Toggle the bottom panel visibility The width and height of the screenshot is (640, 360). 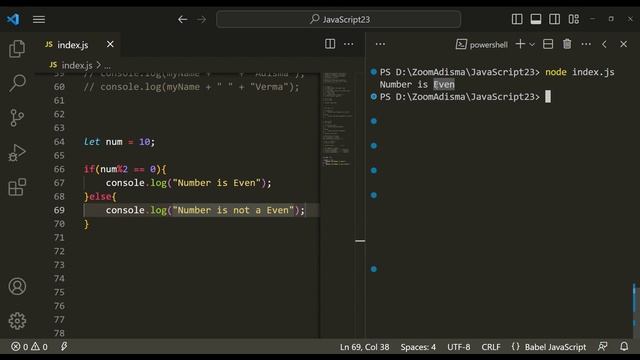tap(536, 19)
